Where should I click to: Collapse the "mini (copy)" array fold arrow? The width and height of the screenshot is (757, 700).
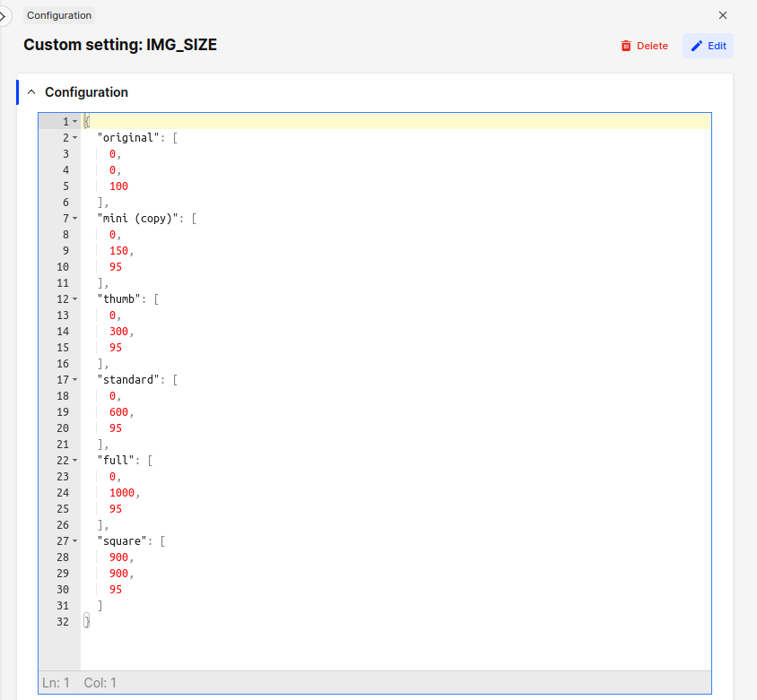(74, 219)
